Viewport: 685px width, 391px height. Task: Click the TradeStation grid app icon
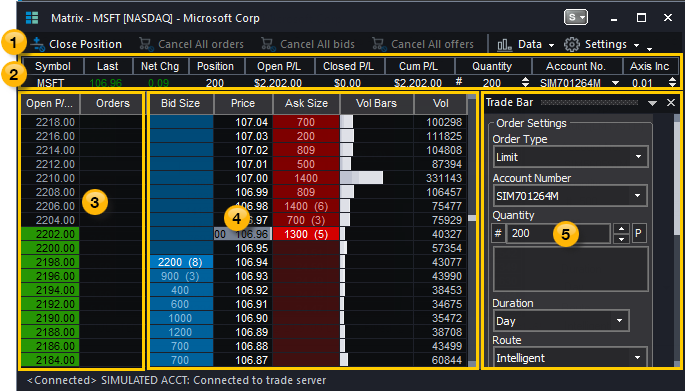pyautogui.click(x=32, y=18)
